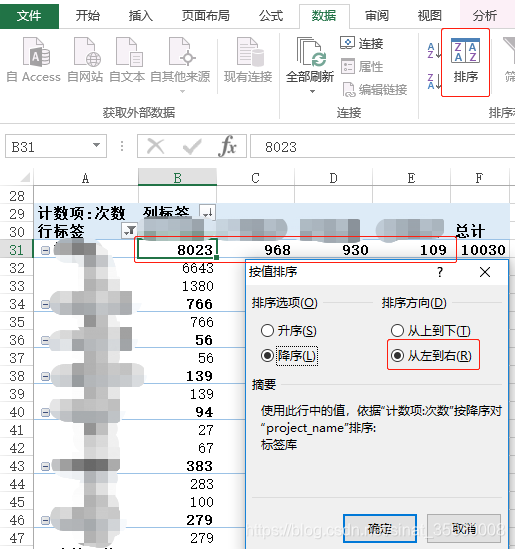
Task: Collapse the group in row 31
Action: 45,250
